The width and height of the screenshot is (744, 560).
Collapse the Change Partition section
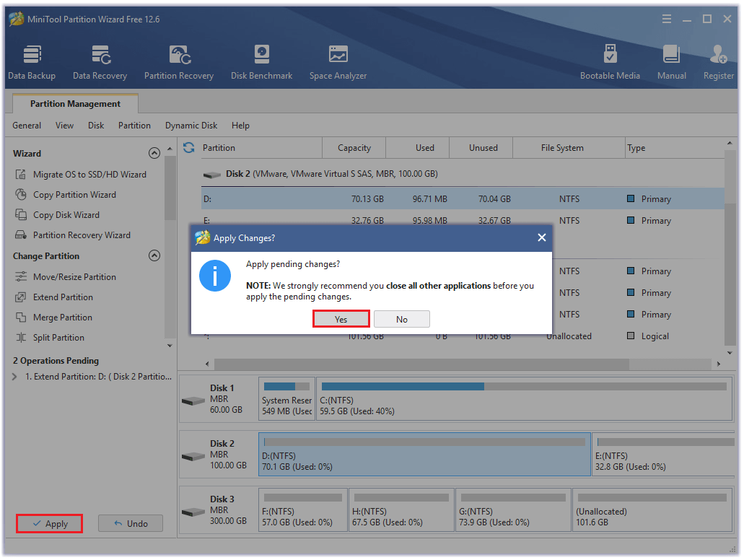click(x=154, y=255)
